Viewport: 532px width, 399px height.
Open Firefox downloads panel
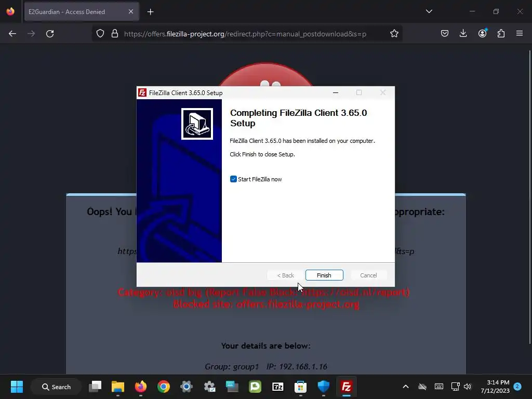click(x=463, y=33)
